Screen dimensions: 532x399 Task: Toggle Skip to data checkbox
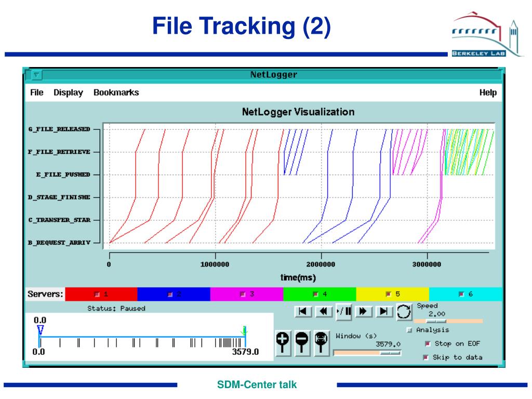(426, 357)
